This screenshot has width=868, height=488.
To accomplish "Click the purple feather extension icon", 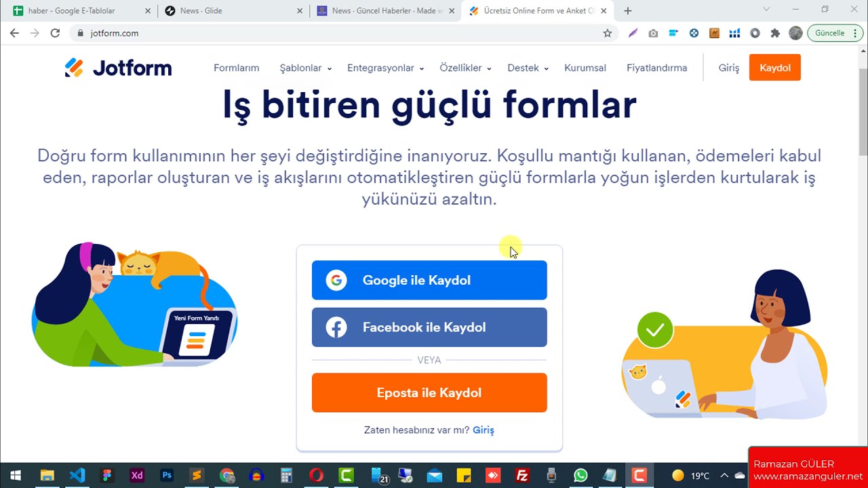I will pos(633,33).
